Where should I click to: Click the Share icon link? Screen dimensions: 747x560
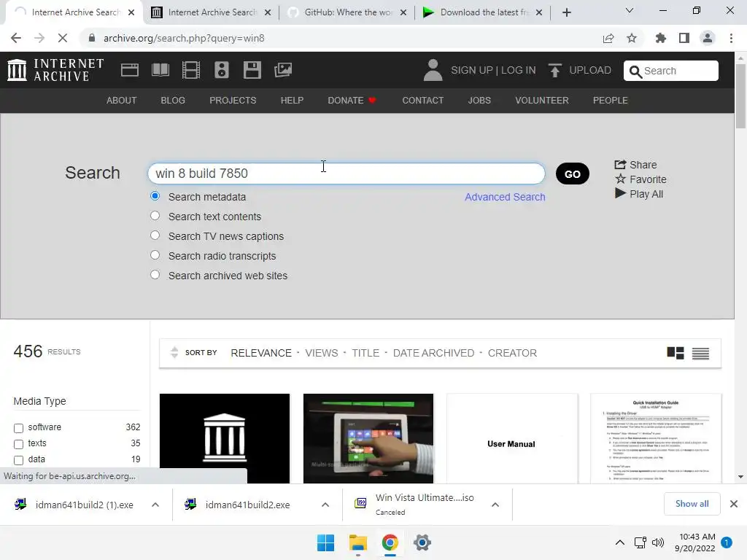click(635, 165)
